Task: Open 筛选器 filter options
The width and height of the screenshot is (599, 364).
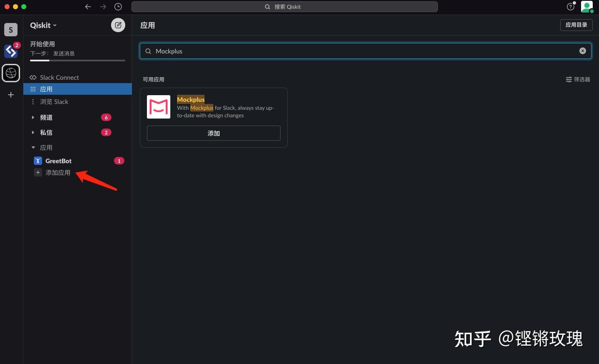Action: (x=578, y=79)
